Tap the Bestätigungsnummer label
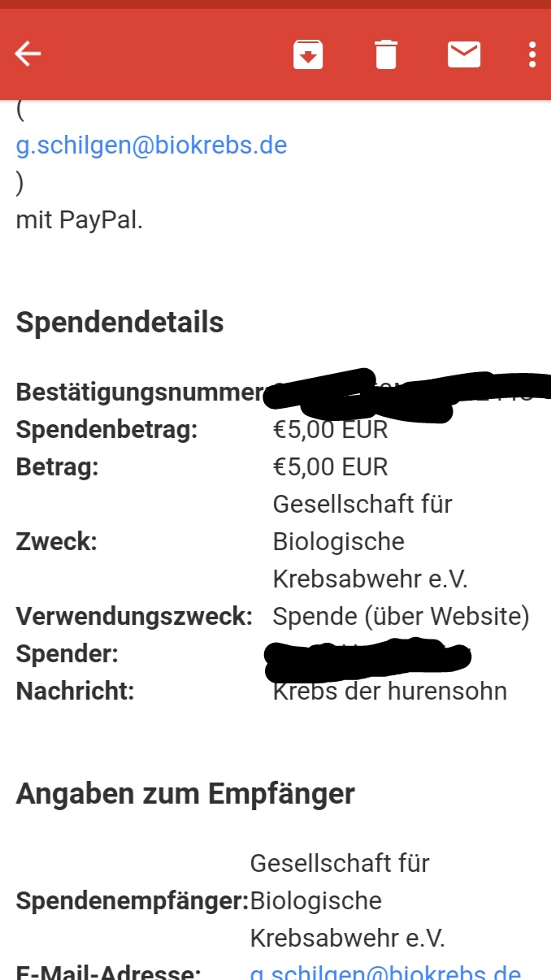The width and height of the screenshot is (551, 980). [140, 392]
